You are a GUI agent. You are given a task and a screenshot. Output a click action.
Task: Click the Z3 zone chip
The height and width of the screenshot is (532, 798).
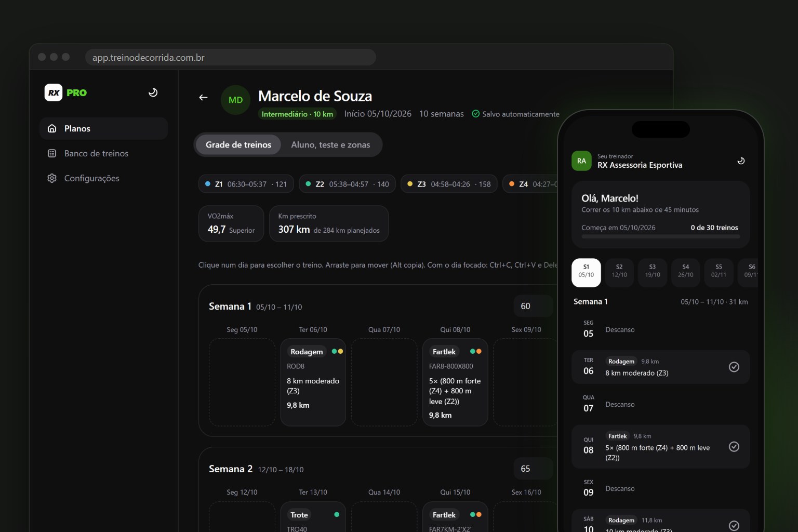pyautogui.click(x=449, y=184)
